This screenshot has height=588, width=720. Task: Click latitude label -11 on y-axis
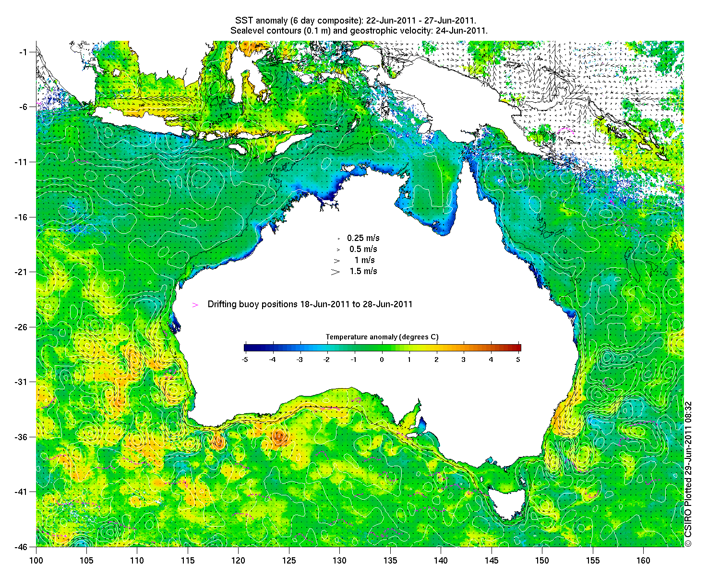point(23,162)
